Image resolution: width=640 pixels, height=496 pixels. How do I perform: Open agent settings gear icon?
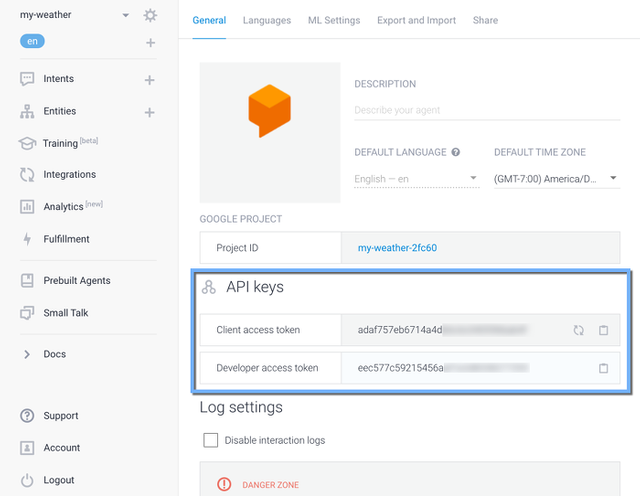(x=150, y=16)
